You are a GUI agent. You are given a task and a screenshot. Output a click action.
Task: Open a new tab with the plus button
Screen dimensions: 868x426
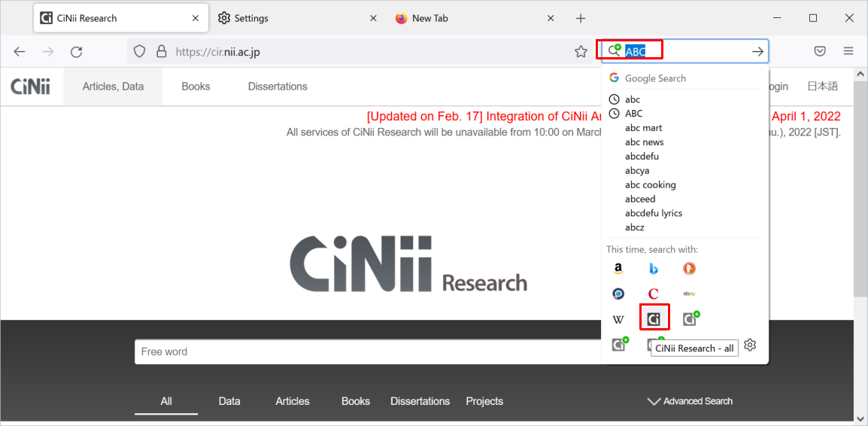click(580, 18)
